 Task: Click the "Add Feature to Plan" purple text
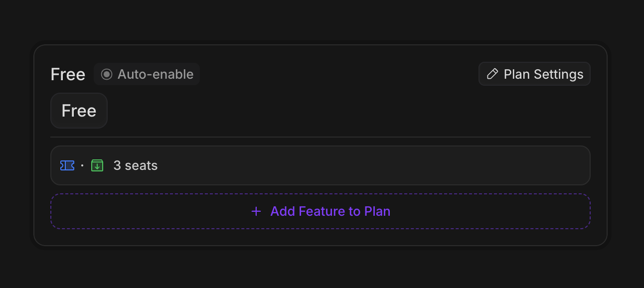[x=330, y=211]
